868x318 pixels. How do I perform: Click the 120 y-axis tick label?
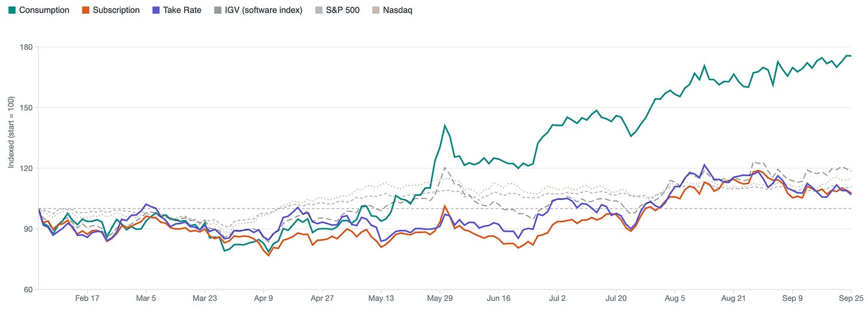(x=26, y=168)
